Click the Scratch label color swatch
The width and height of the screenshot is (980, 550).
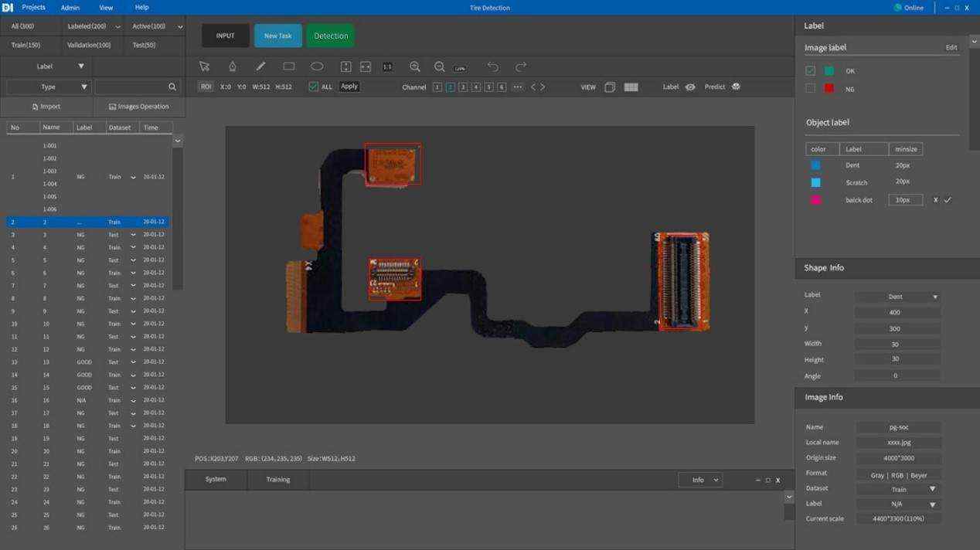coord(815,183)
